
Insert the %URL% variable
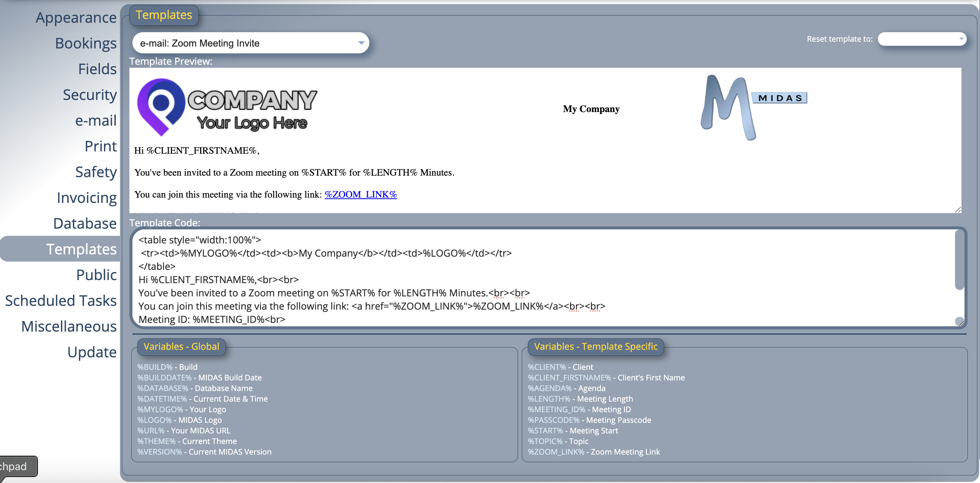point(151,431)
